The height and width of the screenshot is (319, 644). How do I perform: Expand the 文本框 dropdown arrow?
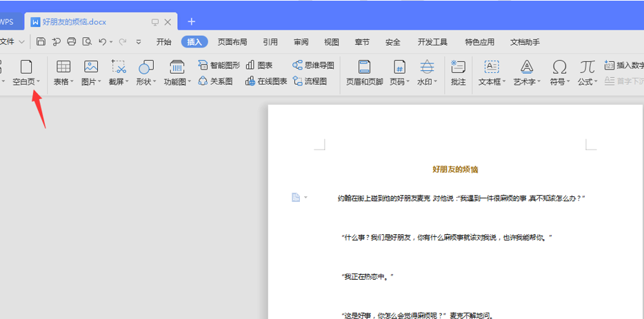click(504, 82)
